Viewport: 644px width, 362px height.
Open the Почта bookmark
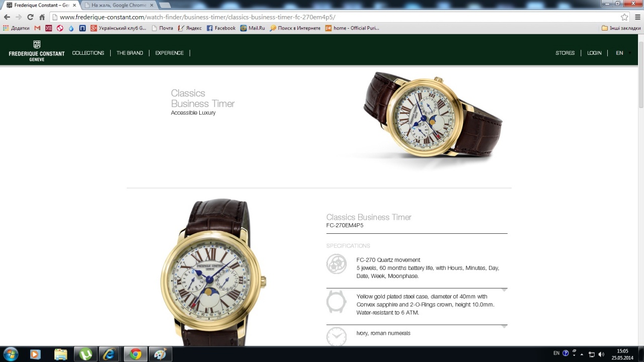(162, 28)
